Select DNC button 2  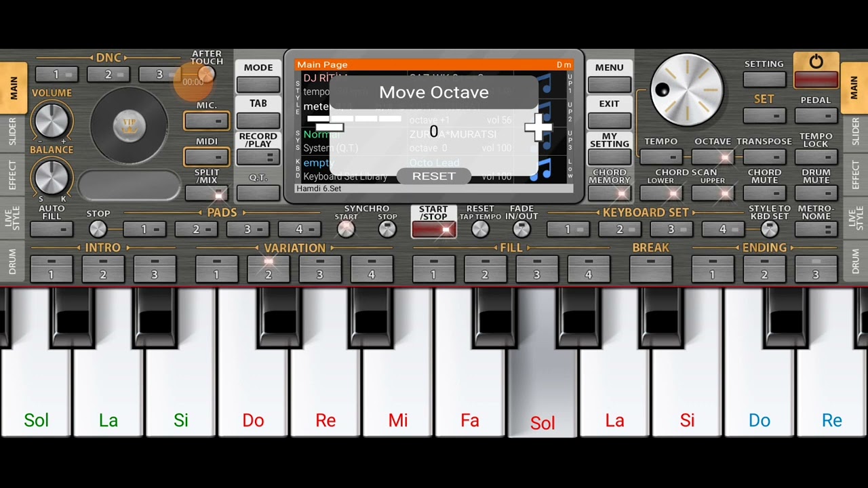pyautogui.click(x=108, y=75)
